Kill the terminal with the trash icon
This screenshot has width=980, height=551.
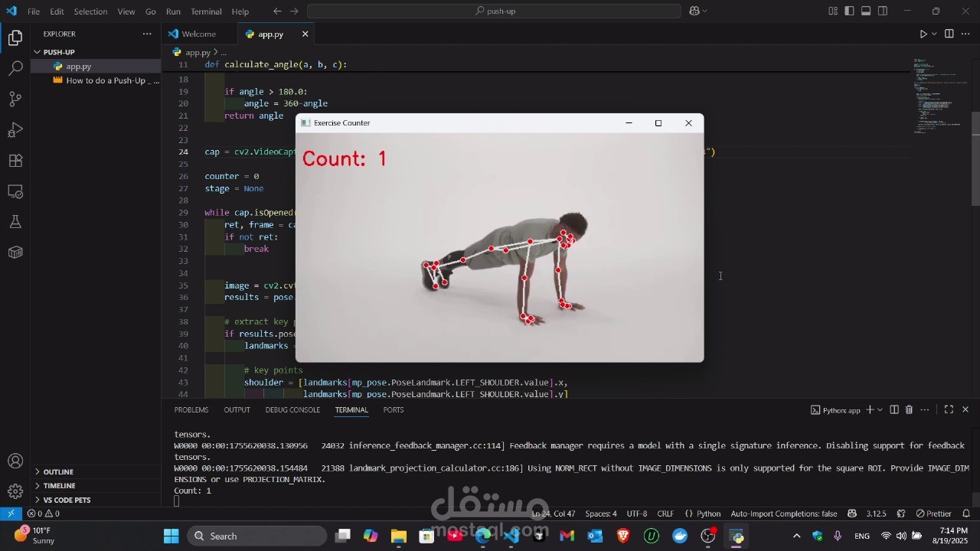[909, 410]
